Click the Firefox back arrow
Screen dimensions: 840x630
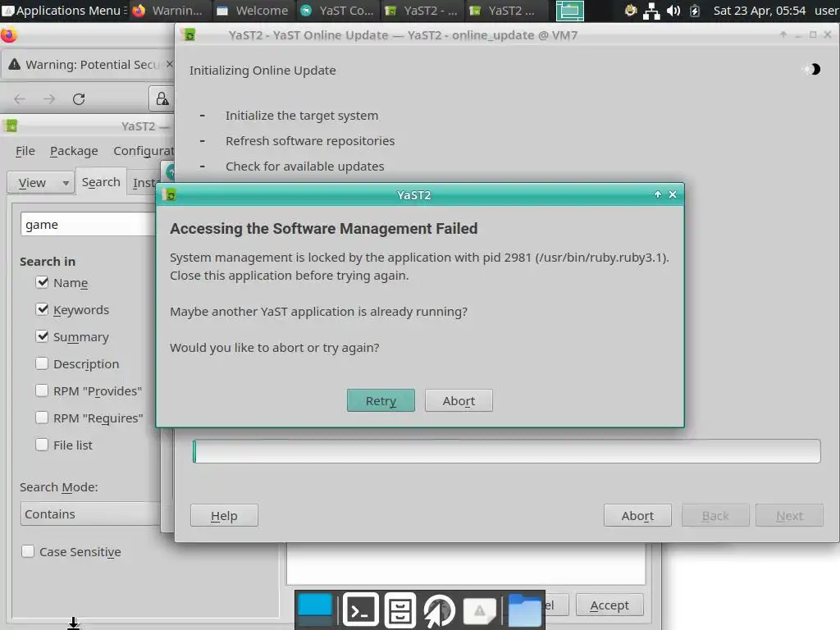(x=20, y=99)
